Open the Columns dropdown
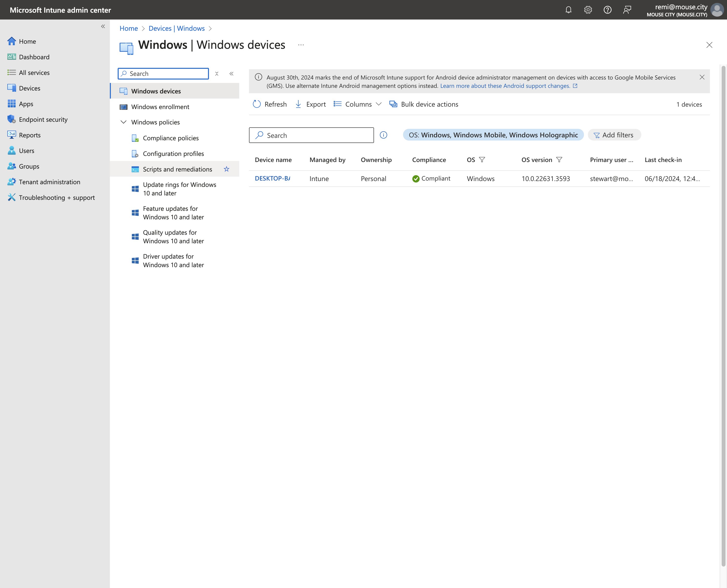The height and width of the screenshot is (588, 727). click(x=358, y=104)
